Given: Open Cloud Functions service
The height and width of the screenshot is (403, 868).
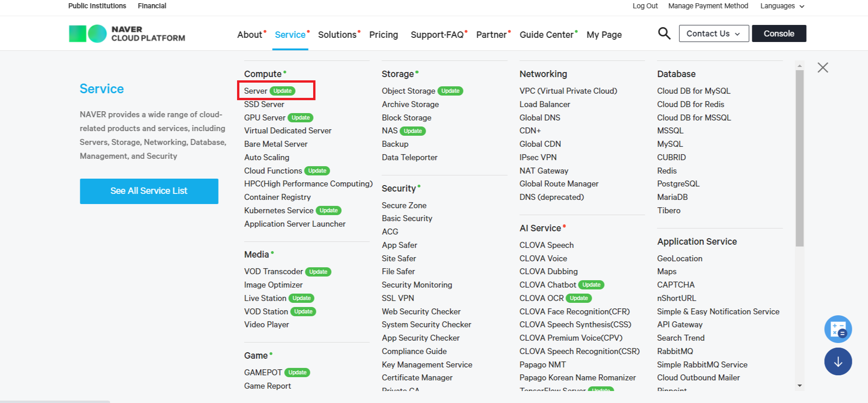Looking at the screenshot, I should [x=273, y=171].
